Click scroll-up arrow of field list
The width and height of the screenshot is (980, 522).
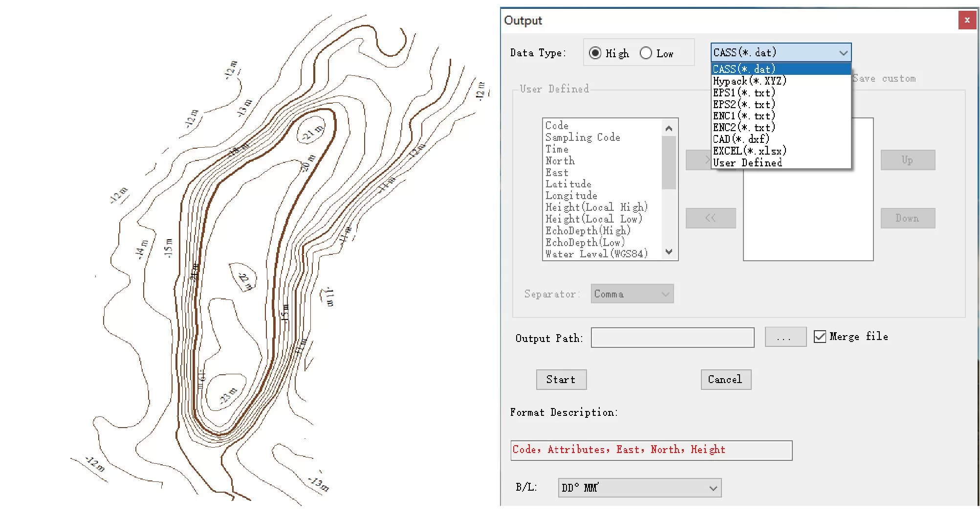coord(669,128)
